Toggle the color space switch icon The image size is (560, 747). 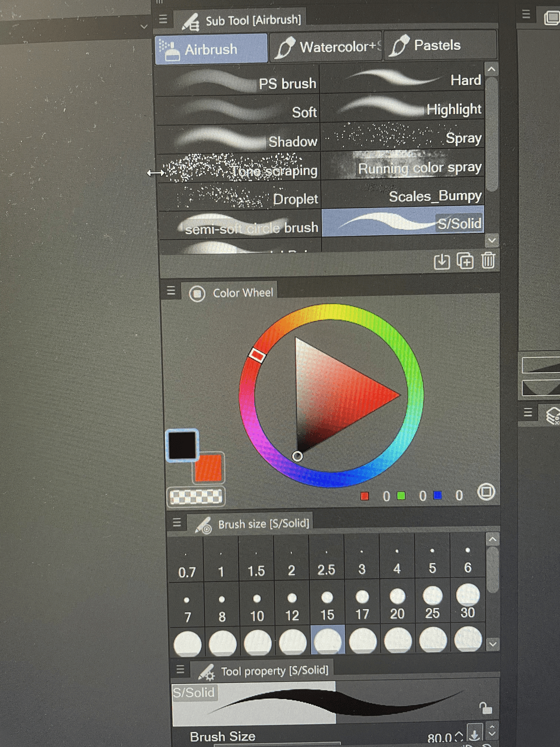point(486,492)
